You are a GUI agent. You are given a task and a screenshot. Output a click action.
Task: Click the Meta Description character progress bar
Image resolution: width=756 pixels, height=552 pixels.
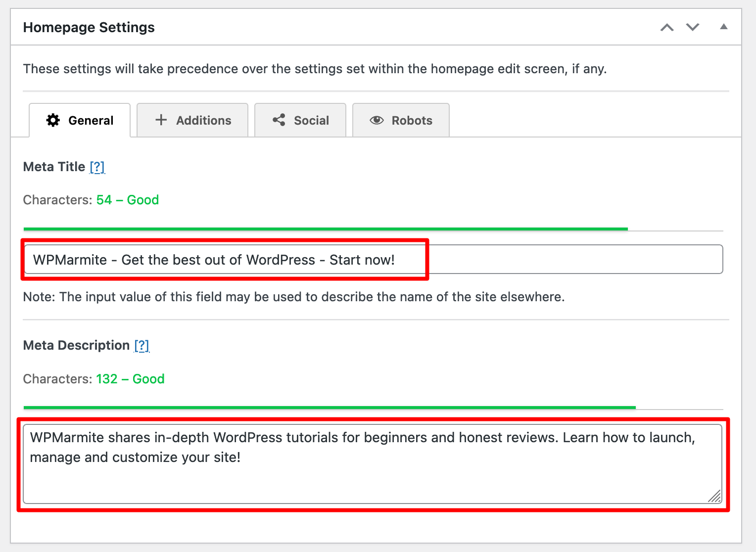[x=374, y=408]
